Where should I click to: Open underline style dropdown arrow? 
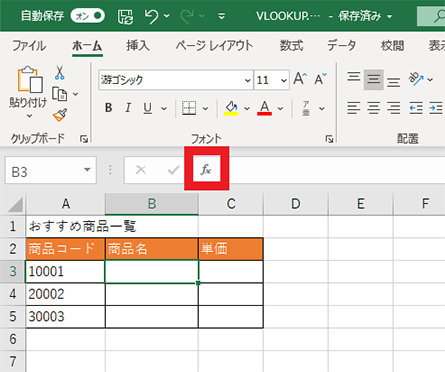(x=164, y=108)
